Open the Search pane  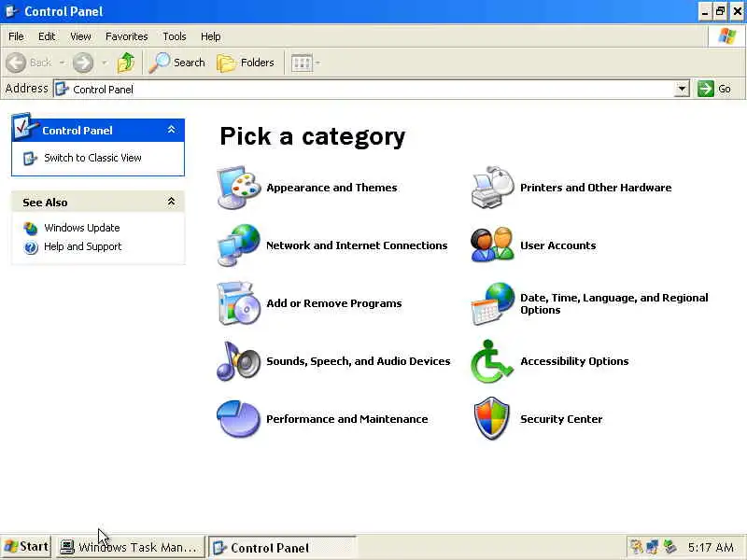click(176, 63)
